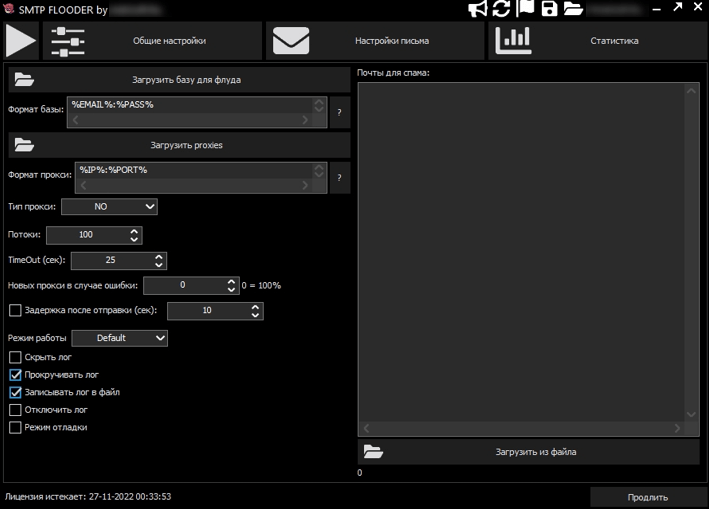
Task: Click the horizontal scrollbar under 'Почты для спама' list
Action: (x=521, y=428)
